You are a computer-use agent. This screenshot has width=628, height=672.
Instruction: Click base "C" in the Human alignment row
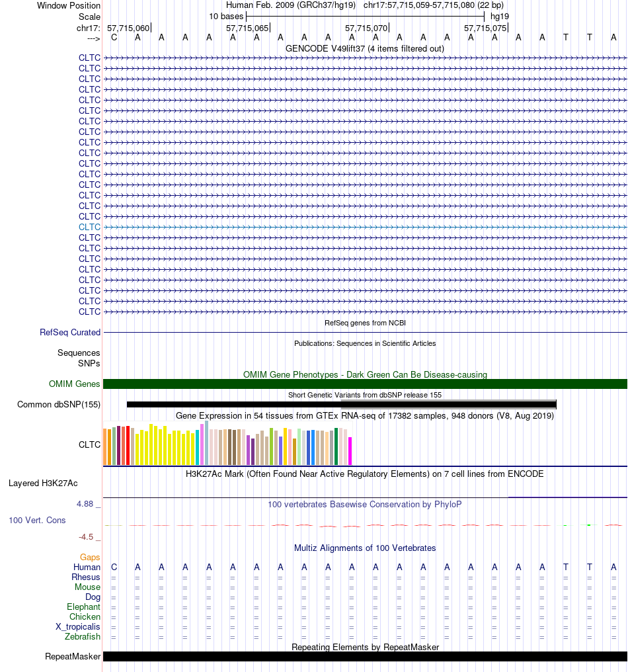(114, 567)
